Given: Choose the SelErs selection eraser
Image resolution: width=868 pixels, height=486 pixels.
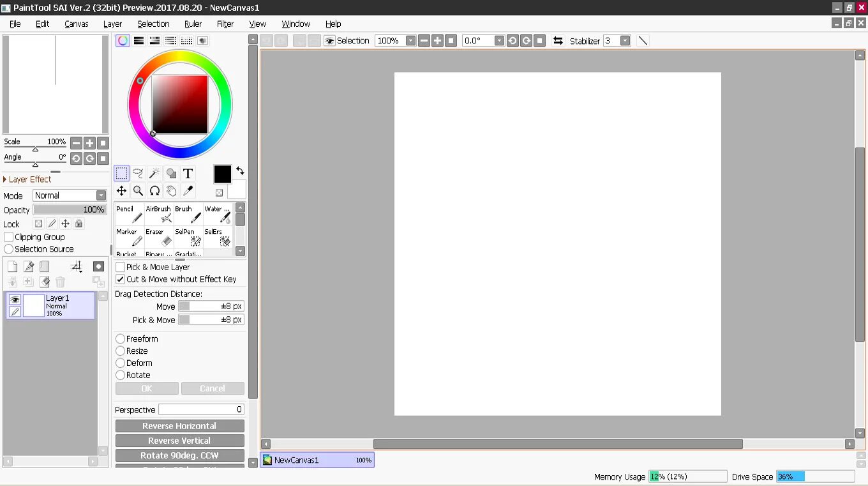Looking at the screenshot, I should pos(218,238).
